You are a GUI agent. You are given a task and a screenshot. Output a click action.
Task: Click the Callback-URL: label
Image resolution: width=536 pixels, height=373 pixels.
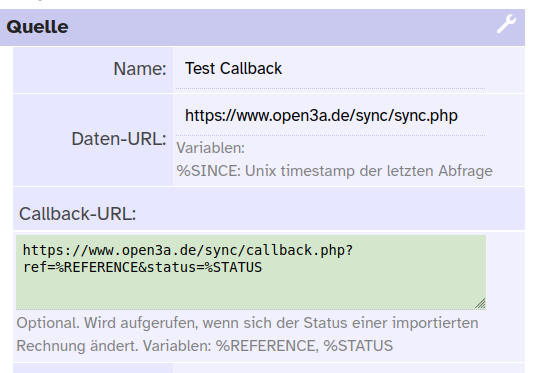click(x=78, y=214)
